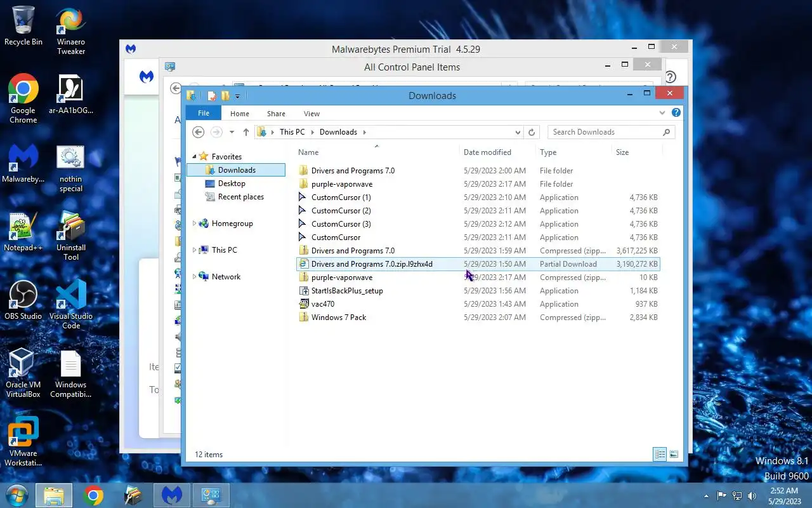Open the Recycle Bin desktop icon
This screenshot has width=812, height=508.
23,27
